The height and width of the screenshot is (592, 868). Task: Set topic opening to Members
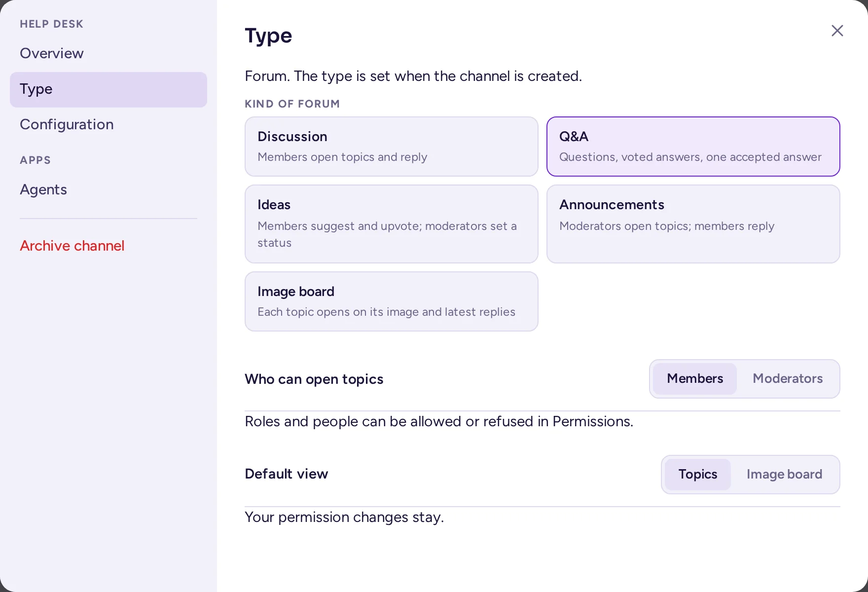click(x=694, y=378)
